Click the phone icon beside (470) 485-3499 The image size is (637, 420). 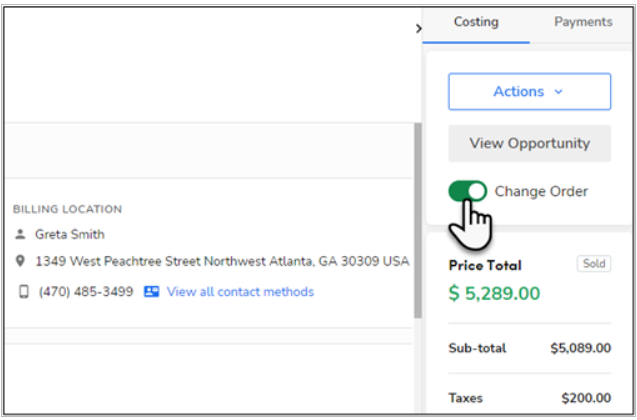[x=24, y=292]
